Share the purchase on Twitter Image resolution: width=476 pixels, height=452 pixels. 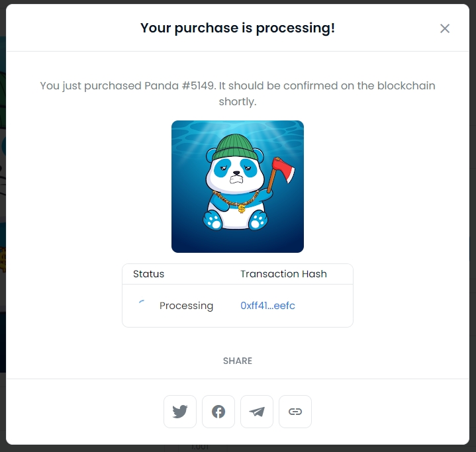180,412
